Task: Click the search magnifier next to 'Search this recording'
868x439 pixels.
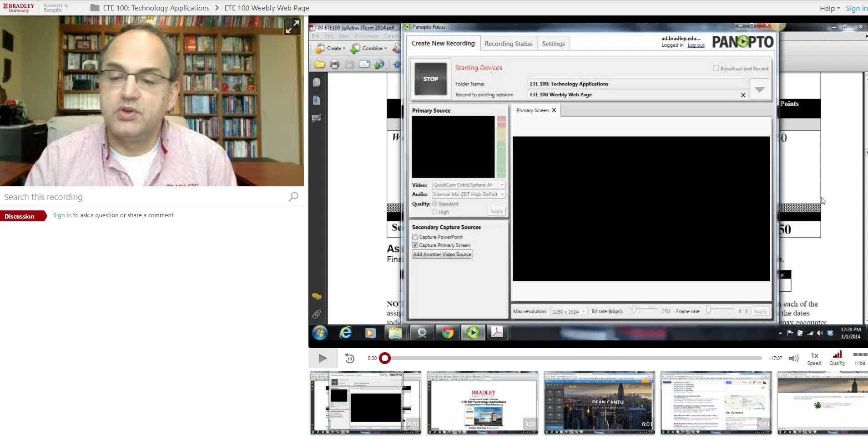Action: pyautogui.click(x=293, y=196)
